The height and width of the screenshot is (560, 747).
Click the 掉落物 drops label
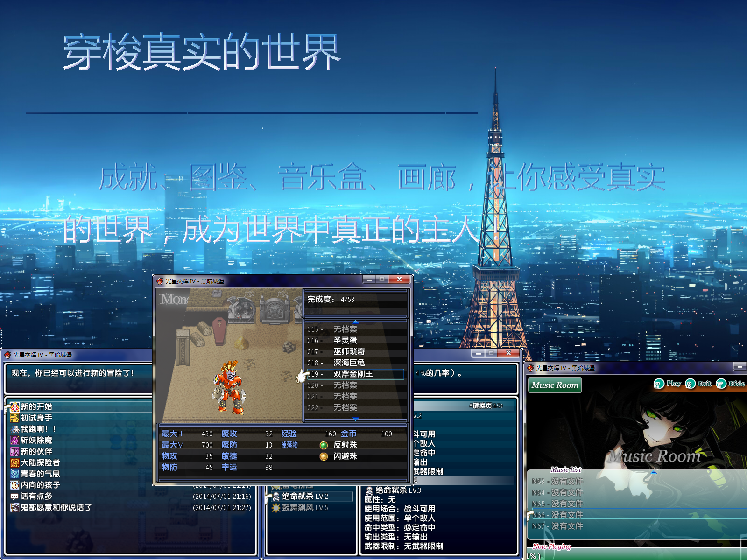click(289, 445)
